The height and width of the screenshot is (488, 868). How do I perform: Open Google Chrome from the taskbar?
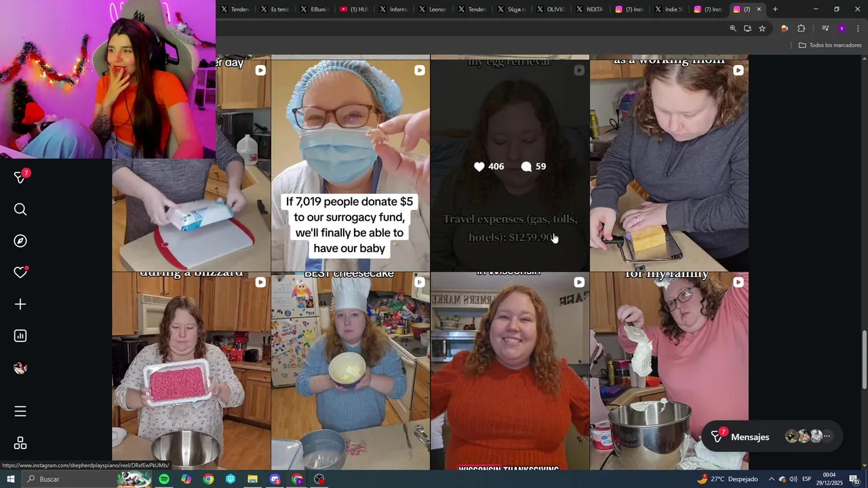[208, 479]
